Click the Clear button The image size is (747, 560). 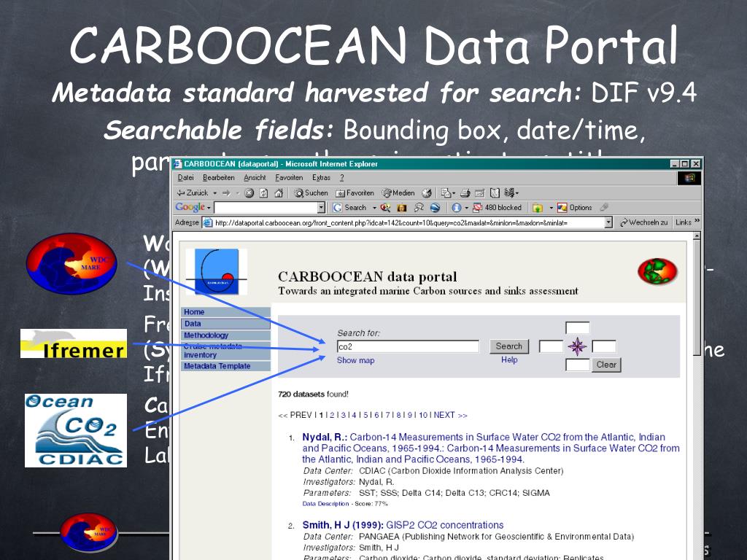pyautogui.click(x=606, y=365)
